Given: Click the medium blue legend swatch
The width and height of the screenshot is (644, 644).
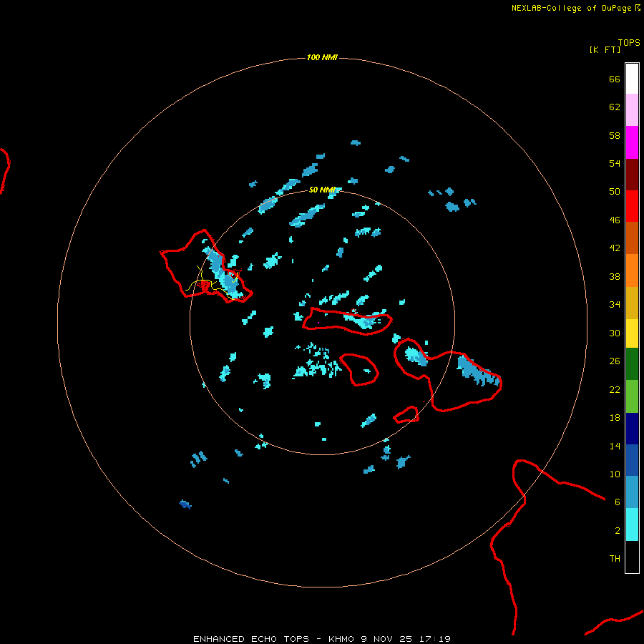Looking at the screenshot, I should click(x=632, y=460).
